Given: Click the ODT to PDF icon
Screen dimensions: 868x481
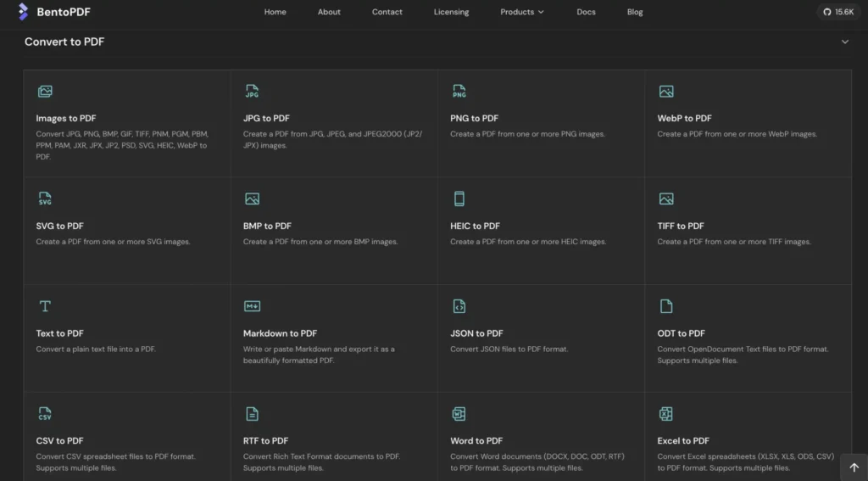Looking at the screenshot, I should 666,306.
